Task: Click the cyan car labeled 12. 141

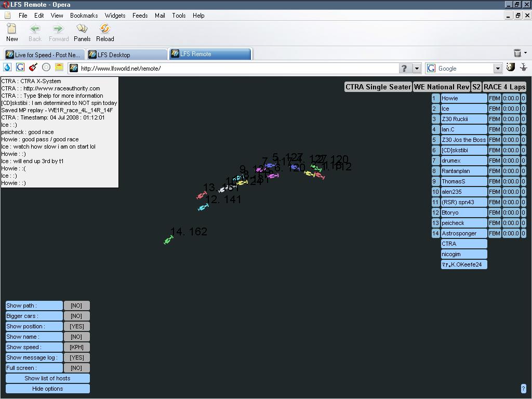Action: click(x=203, y=207)
